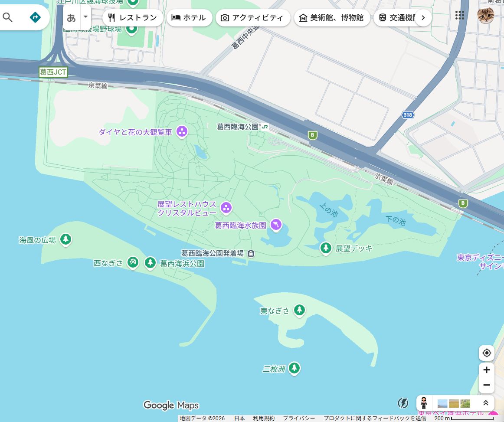
Task: Center map on my location
Action: (487, 353)
